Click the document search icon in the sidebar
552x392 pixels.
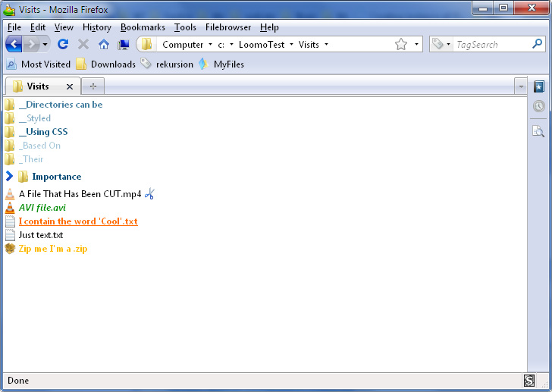tap(538, 131)
